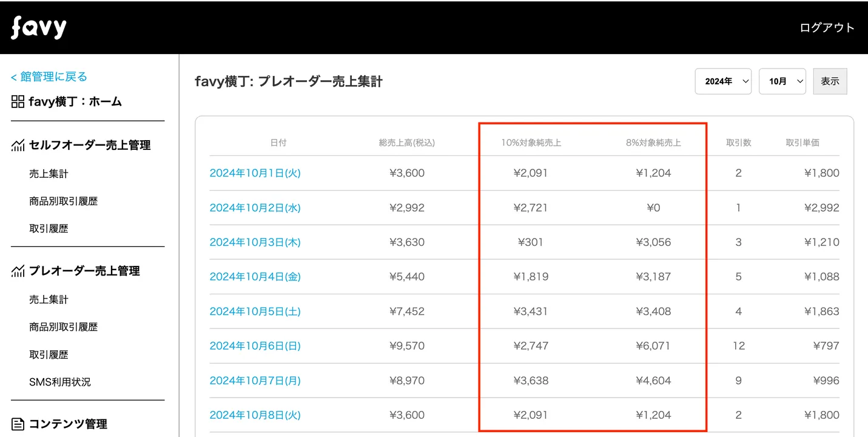Image resolution: width=868 pixels, height=437 pixels.
Task: Click total sales ¥2,992 in the 10月2日 row
Action: coord(407,208)
